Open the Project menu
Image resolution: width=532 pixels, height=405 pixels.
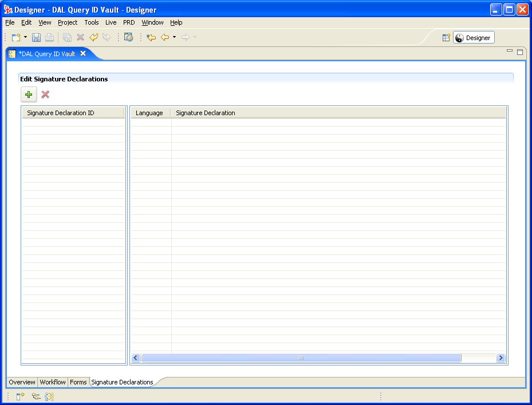pyautogui.click(x=68, y=22)
